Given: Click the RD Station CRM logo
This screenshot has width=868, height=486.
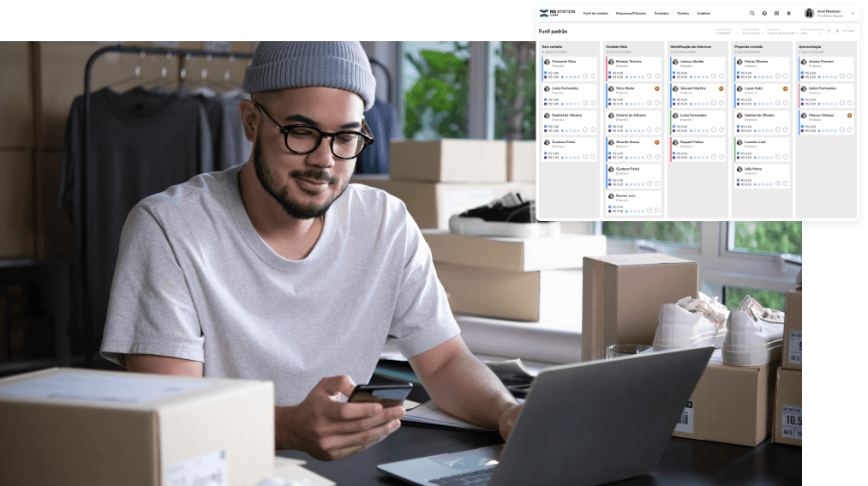Looking at the screenshot, I should point(558,13).
